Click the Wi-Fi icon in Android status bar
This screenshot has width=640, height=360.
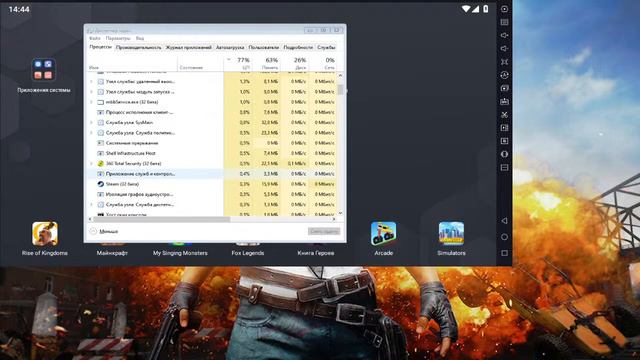(x=466, y=9)
